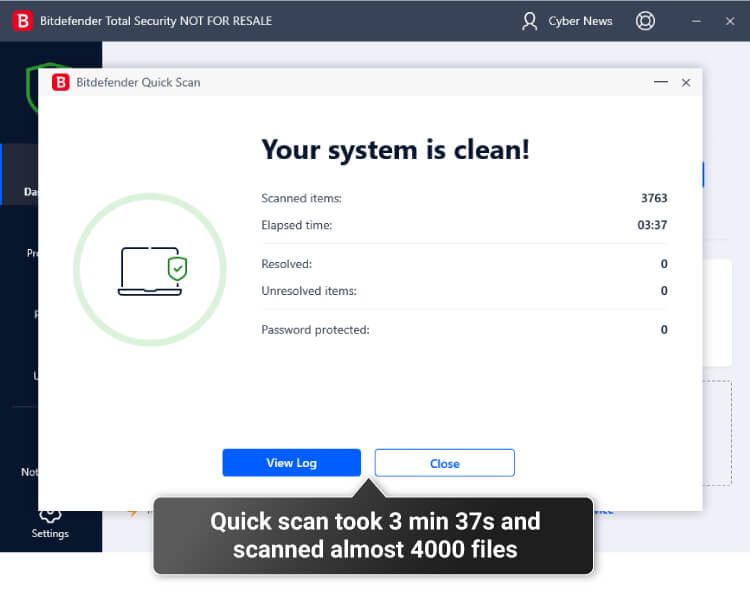Click the protected laptop shield icon
Viewport: 750px width, 591px height.
click(152, 271)
